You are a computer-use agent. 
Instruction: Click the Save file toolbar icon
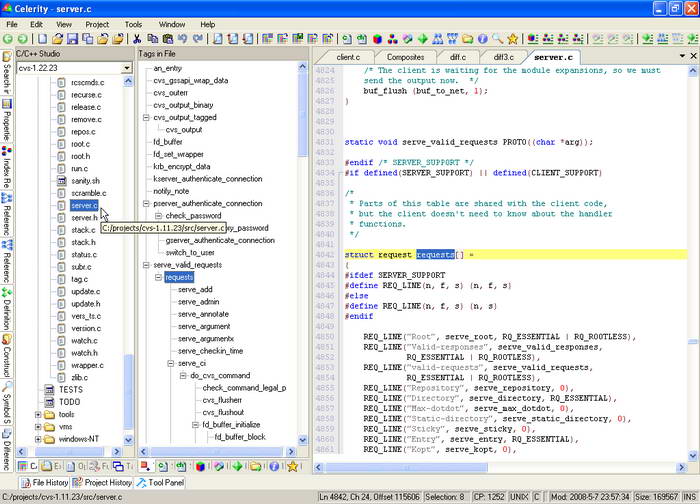(73, 39)
